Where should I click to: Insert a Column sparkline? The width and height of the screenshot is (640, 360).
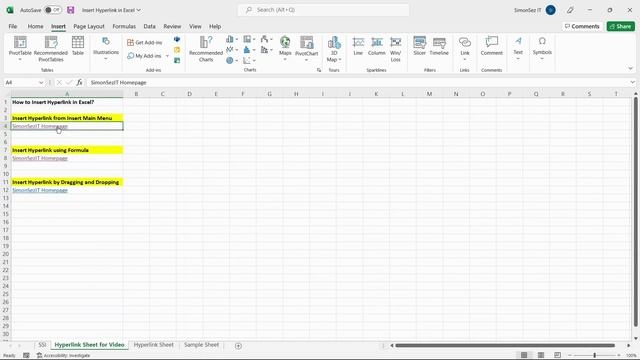[x=376, y=46]
